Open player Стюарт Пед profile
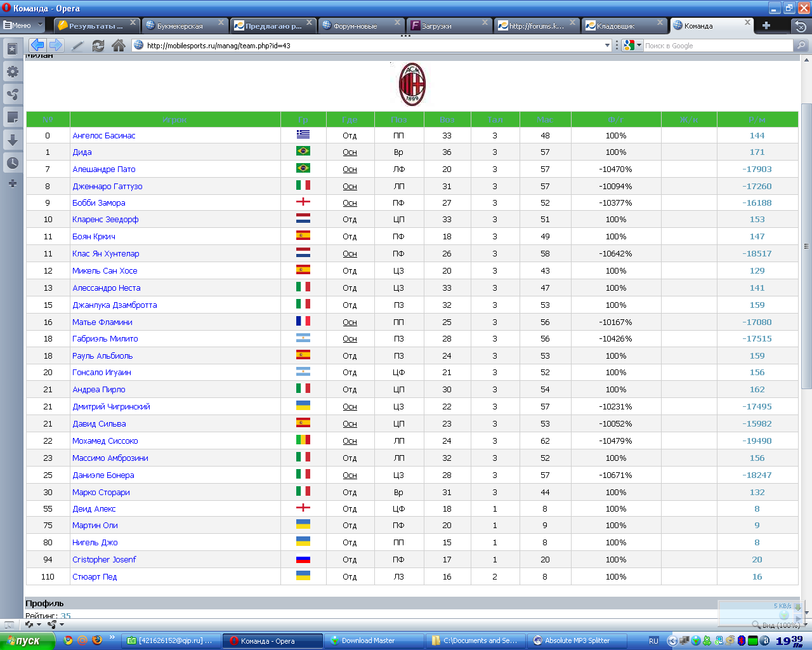Viewport: 812px width, 650px height. pyautogui.click(x=95, y=577)
